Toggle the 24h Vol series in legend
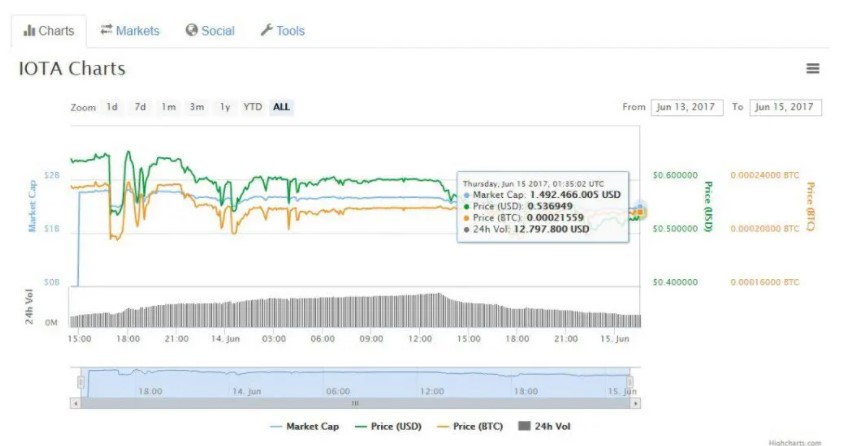The image size is (854, 446). point(545,426)
